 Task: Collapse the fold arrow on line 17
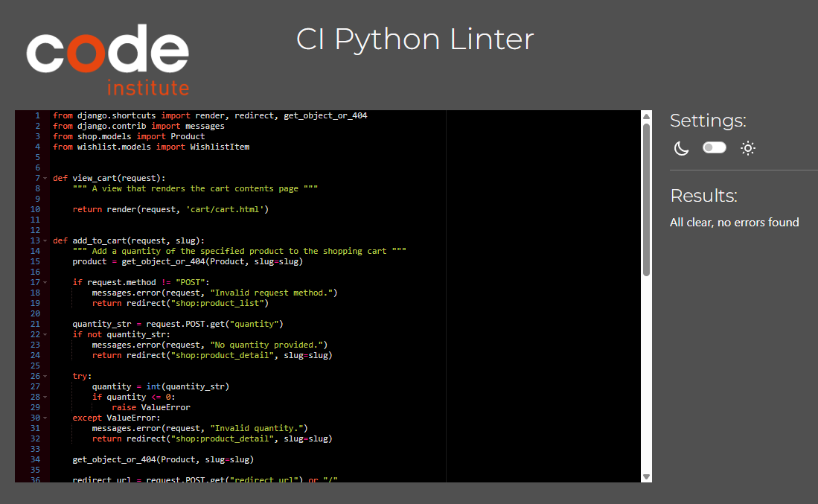click(45, 283)
